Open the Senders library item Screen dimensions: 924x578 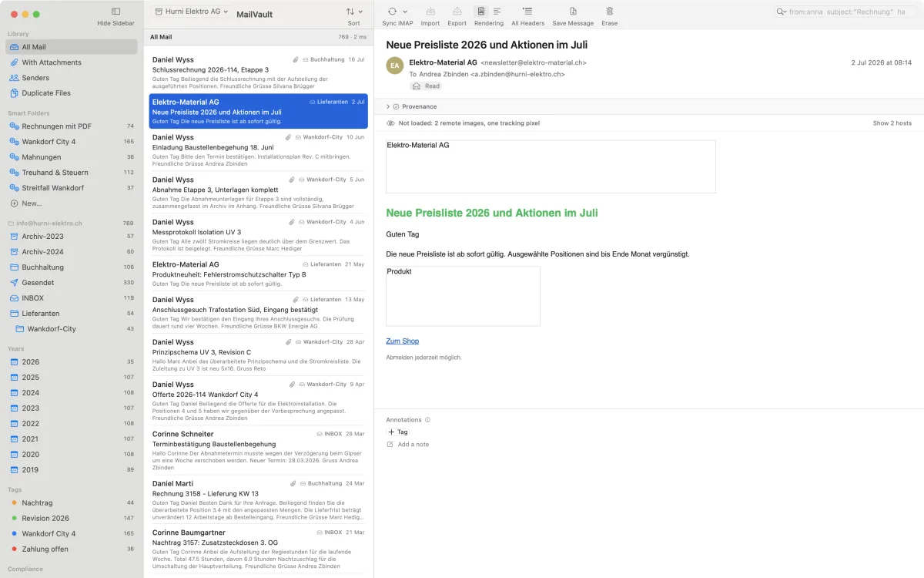click(x=72, y=78)
